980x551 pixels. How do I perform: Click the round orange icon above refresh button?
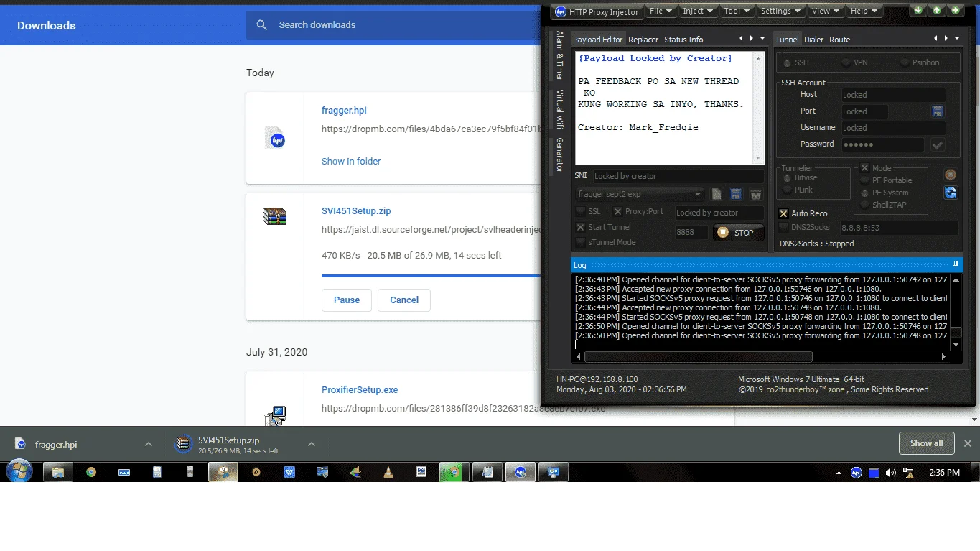(951, 175)
